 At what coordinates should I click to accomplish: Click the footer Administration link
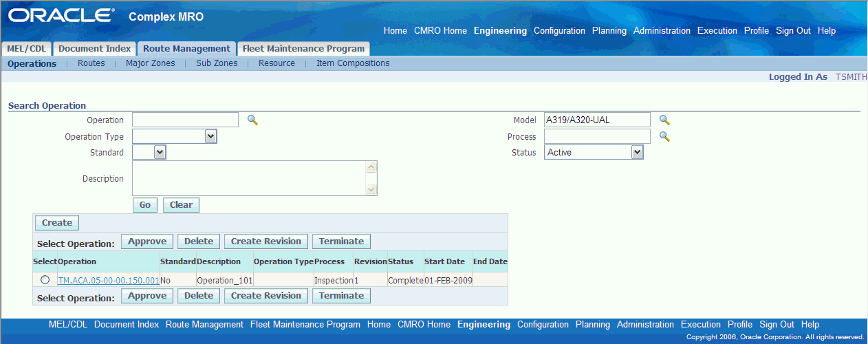click(x=645, y=325)
